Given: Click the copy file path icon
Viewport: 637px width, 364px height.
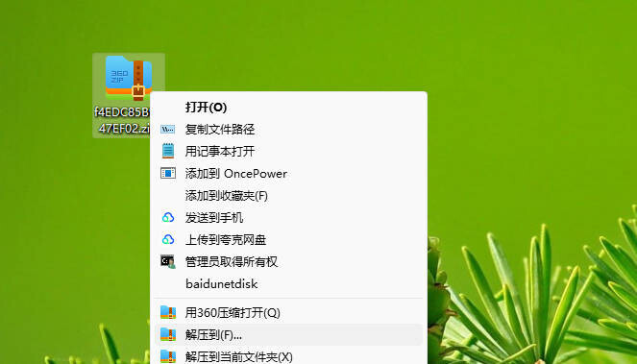Looking at the screenshot, I should tap(168, 130).
